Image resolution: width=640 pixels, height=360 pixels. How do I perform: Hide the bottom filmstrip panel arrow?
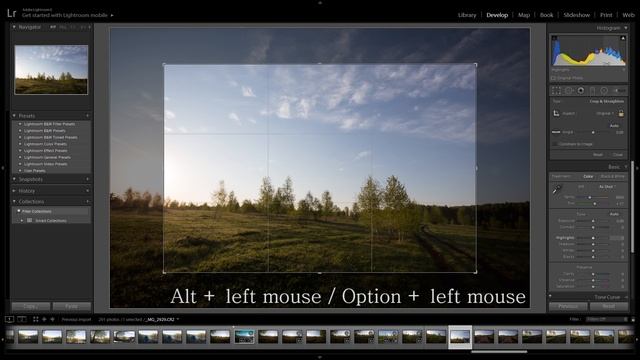(320, 357)
